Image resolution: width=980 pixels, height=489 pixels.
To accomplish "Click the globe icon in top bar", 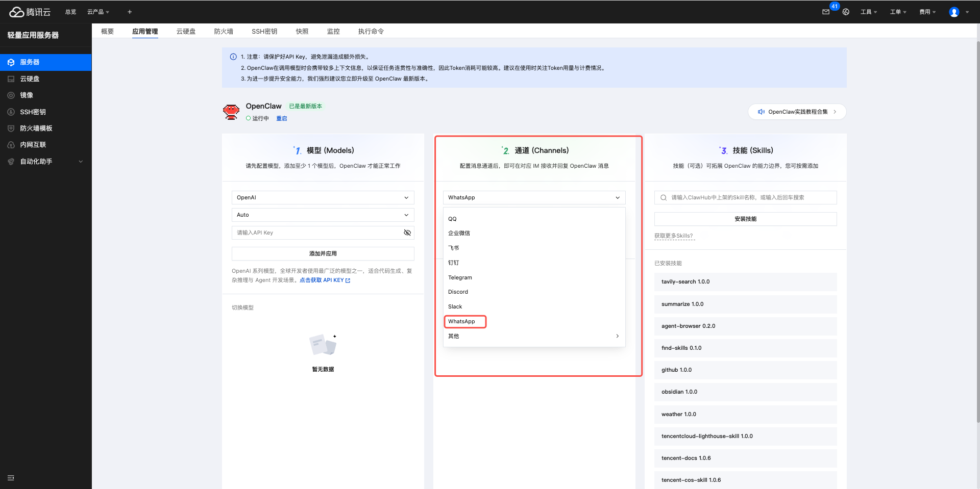I will [x=846, y=12].
